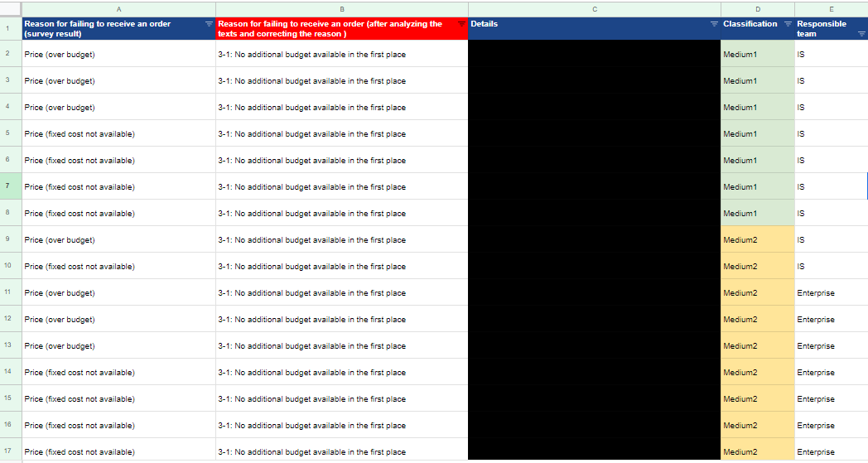Select row 10 header number
Viewport: 868px width, 463px height.
pos(11,266)
